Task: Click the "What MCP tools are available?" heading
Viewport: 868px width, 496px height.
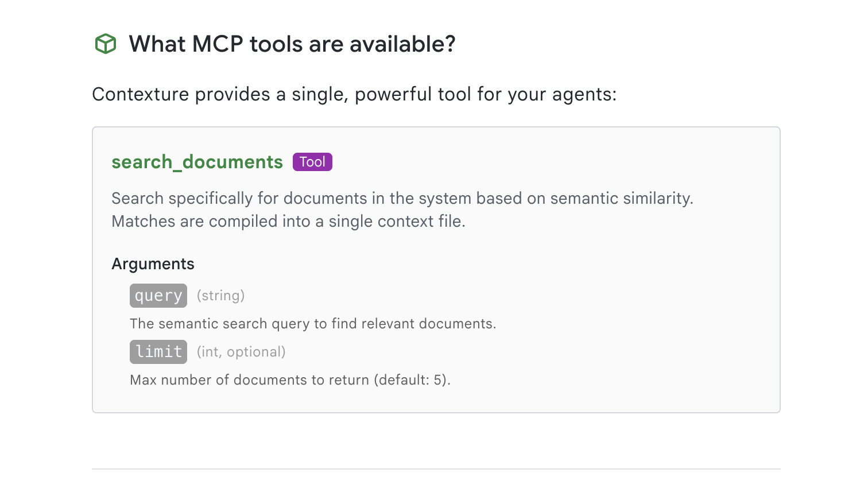Action: [292, 44]
